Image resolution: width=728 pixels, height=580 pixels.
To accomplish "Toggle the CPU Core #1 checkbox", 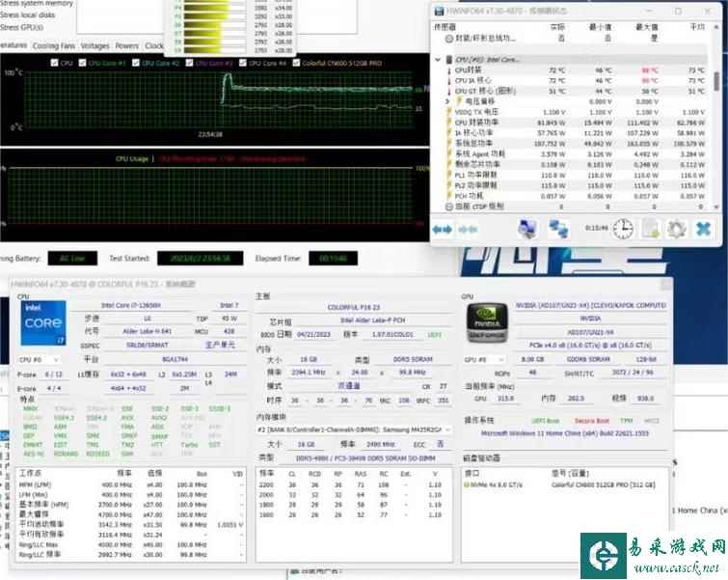I will 82,63.
